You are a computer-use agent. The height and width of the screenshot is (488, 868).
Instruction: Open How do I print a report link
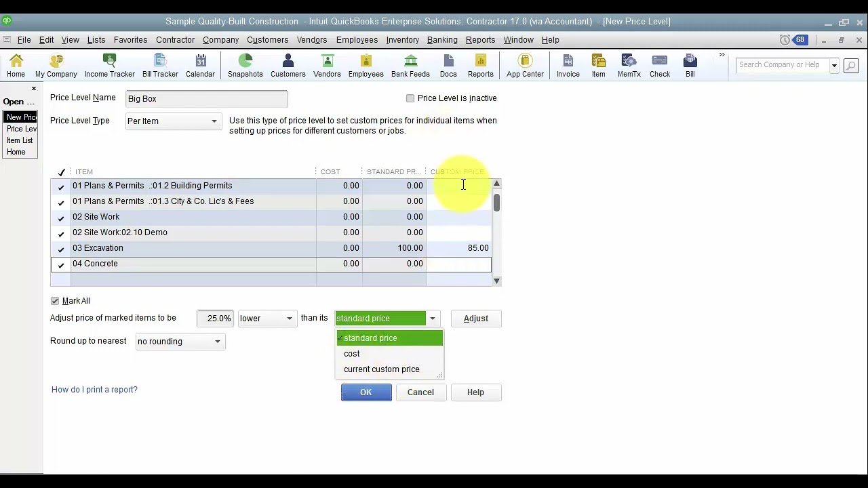[x=94, y=390]
